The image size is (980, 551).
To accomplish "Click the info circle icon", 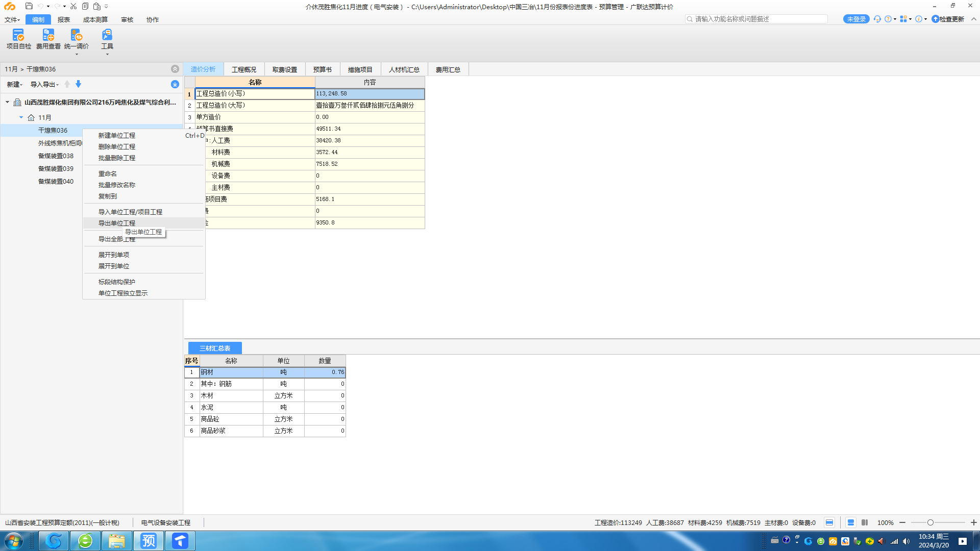I will tap(919, 19).
